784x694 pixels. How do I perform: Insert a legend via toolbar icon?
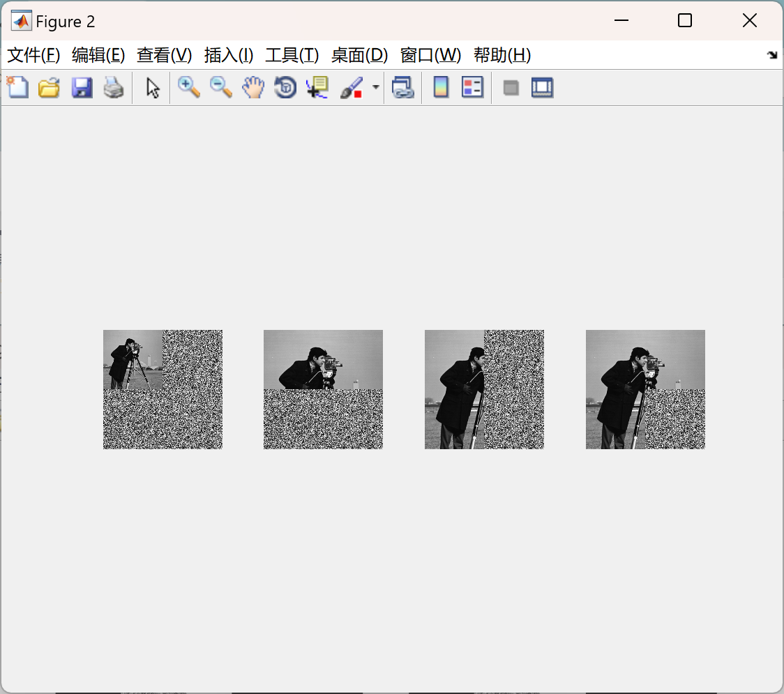(x=472, y=87)
